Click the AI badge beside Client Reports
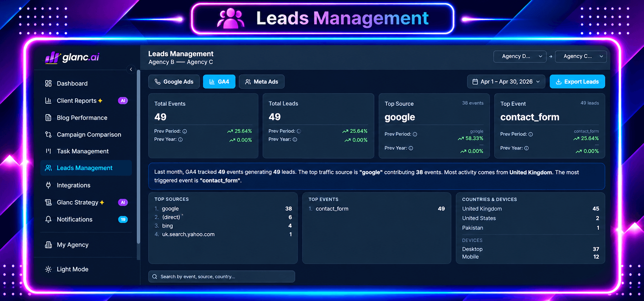 [x=123, y=101]
